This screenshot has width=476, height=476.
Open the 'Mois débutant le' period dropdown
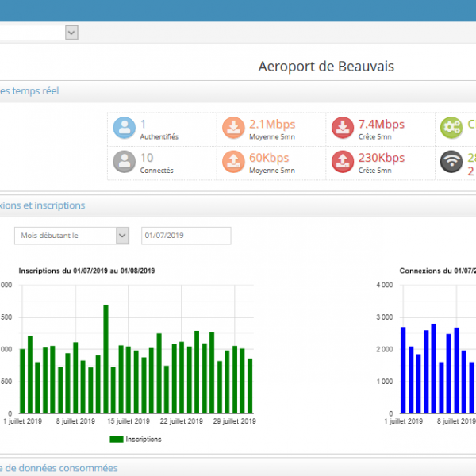pyautogui.click(x=71, y=236)
